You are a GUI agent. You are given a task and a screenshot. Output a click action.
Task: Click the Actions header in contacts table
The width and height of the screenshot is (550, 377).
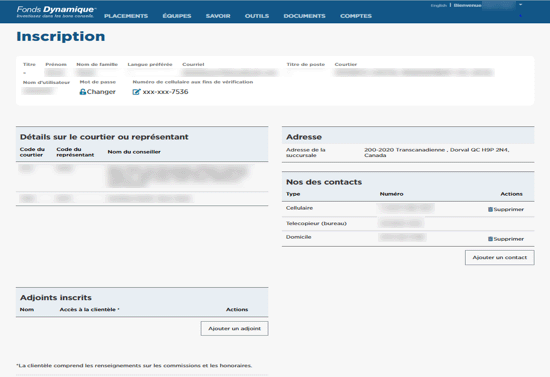click(511, 194)
